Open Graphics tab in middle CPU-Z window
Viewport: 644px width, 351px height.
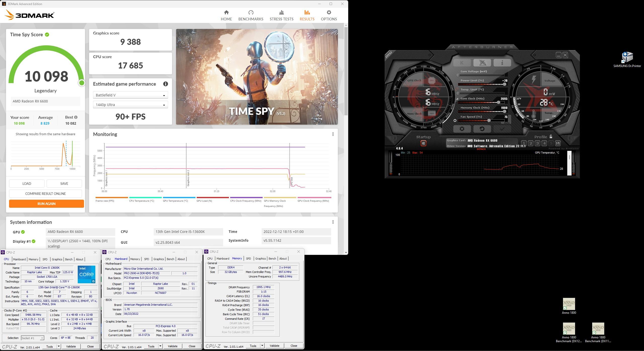click(x=158, y=259)
